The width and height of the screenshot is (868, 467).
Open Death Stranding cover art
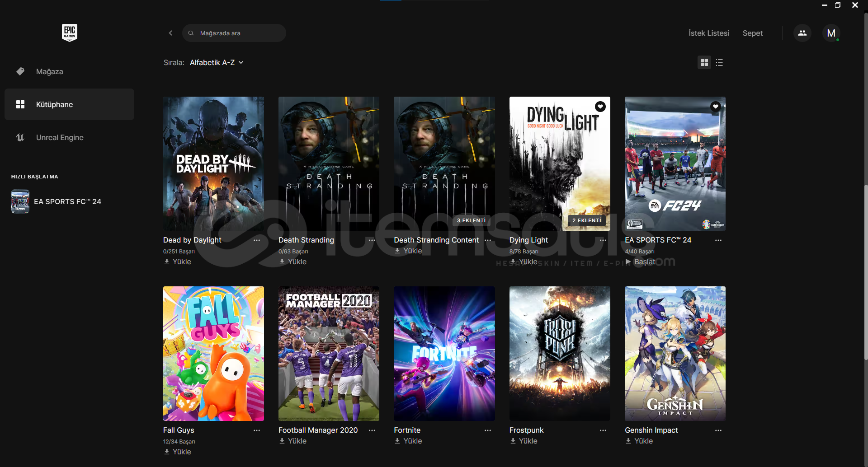(329, 163)
